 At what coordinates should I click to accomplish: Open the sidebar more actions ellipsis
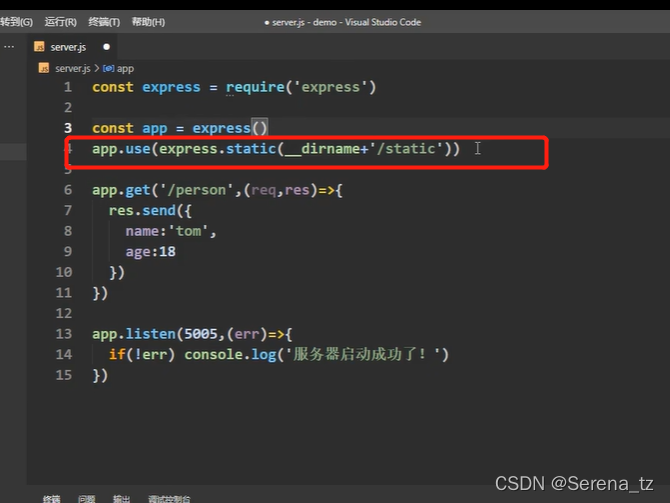pos(9,47)
